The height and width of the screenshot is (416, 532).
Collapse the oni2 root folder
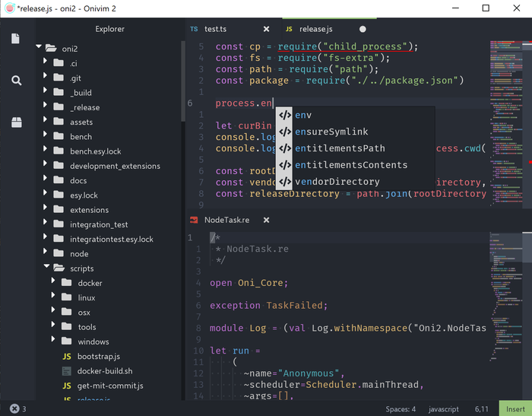click(x=40, y=48)
